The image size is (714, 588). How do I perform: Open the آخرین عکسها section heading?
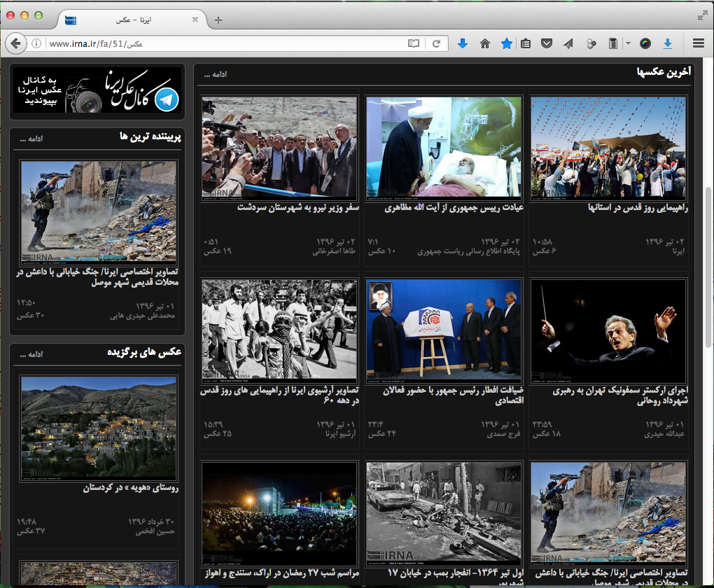664,72
